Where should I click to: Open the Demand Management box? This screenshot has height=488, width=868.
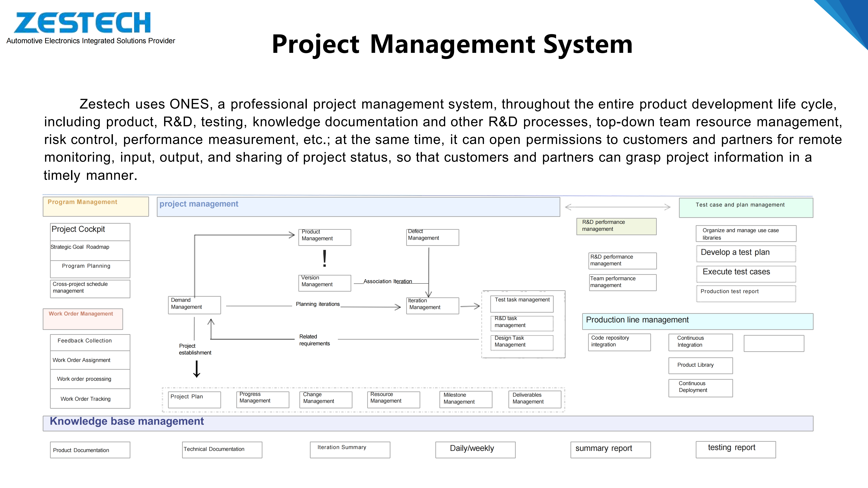(x=194, y=305)
